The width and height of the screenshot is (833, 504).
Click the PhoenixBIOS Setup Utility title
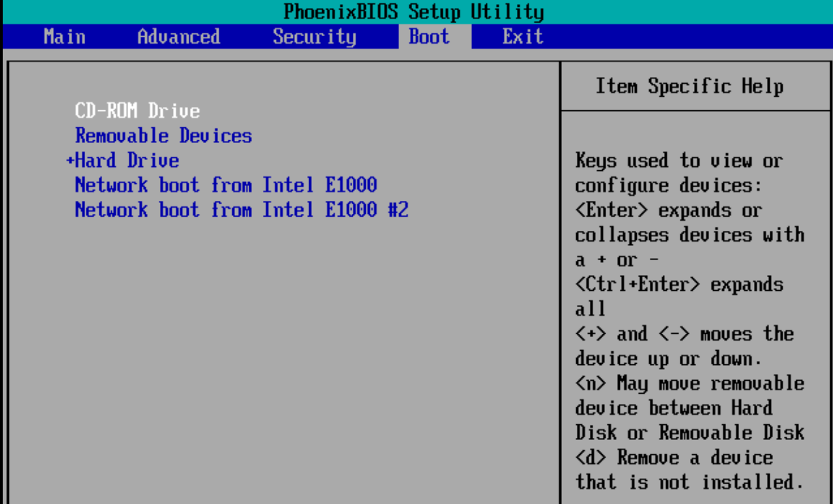click(x=413, y=12)
